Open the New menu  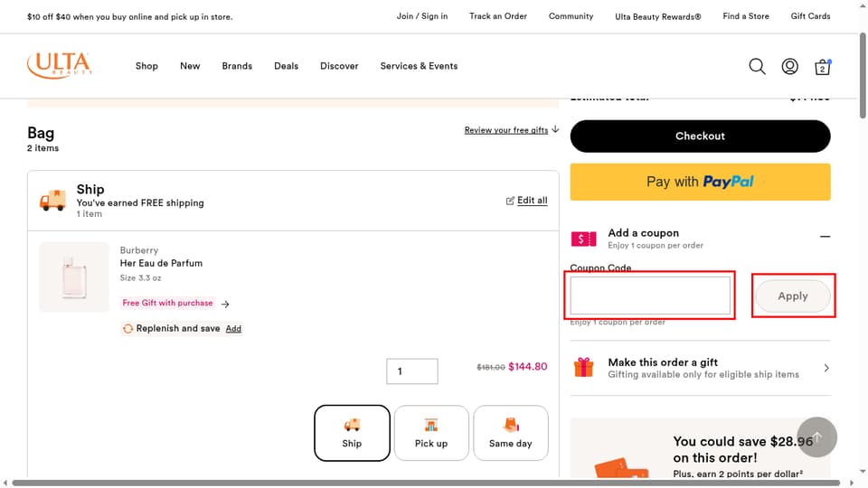coord(190,66)
